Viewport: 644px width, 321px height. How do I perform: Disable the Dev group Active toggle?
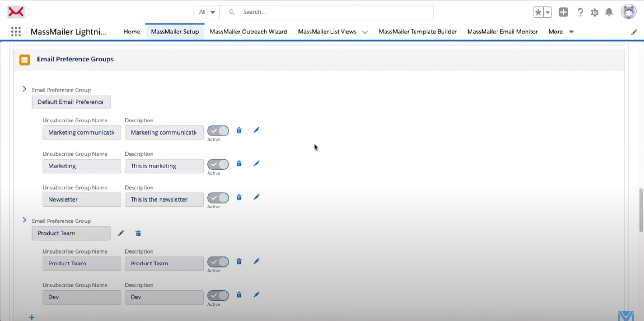tap(218, 295)
